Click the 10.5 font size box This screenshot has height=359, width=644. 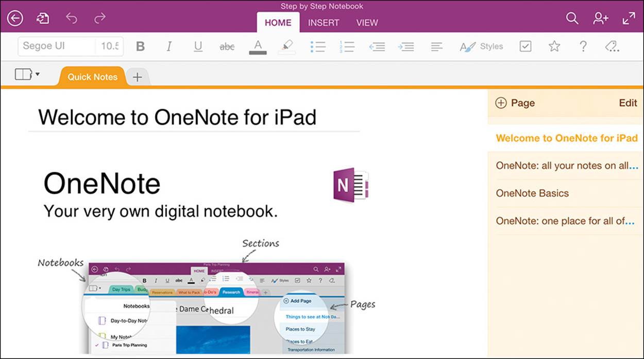(110, 46)
